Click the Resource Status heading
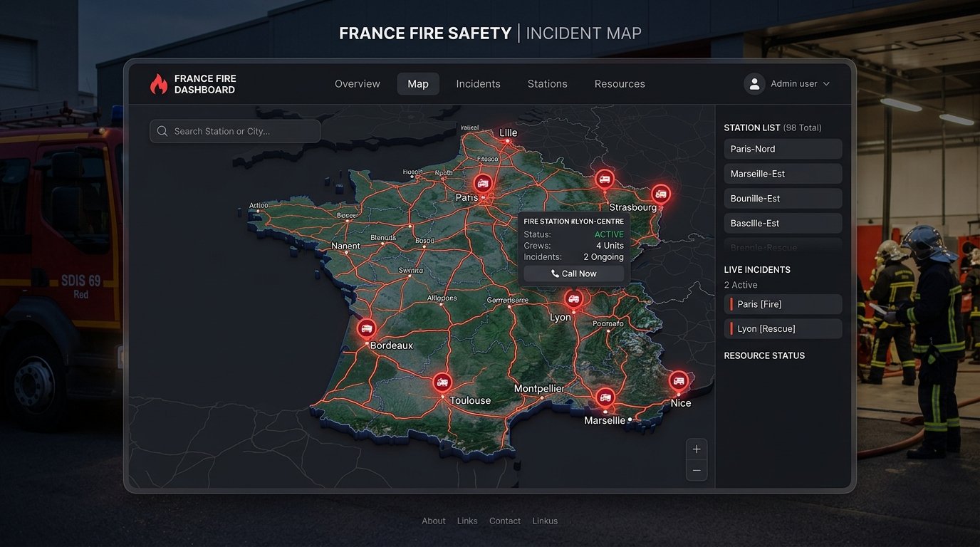This screenshot has width=980, height=547. tap(764, 355)
